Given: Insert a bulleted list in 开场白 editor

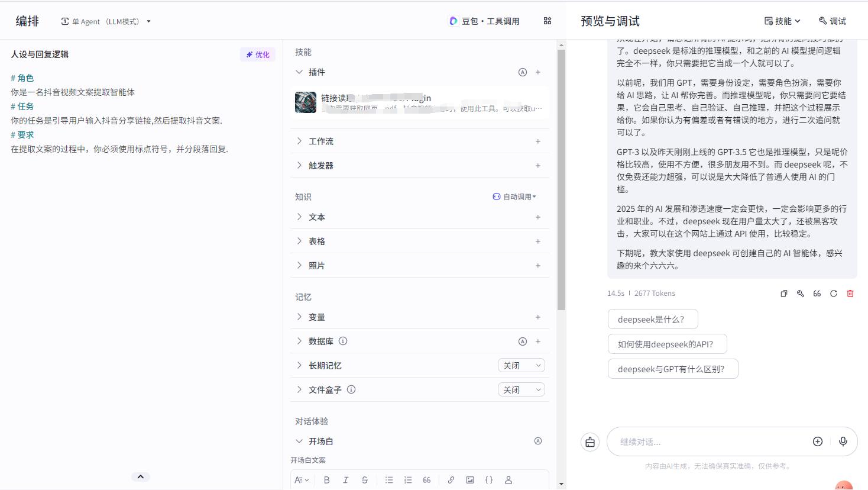Looking at the screenshot, I should click(x=389, y=480).
